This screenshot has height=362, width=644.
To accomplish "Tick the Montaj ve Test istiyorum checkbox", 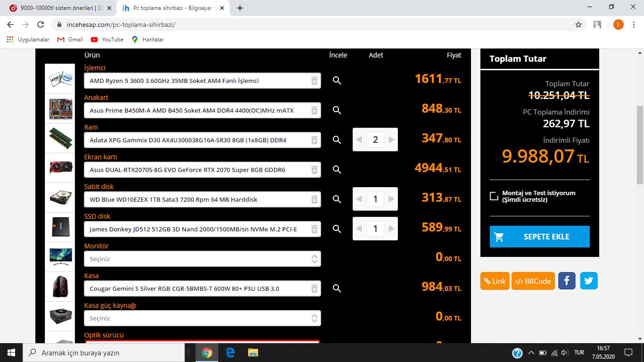I will tap(494, 196).
